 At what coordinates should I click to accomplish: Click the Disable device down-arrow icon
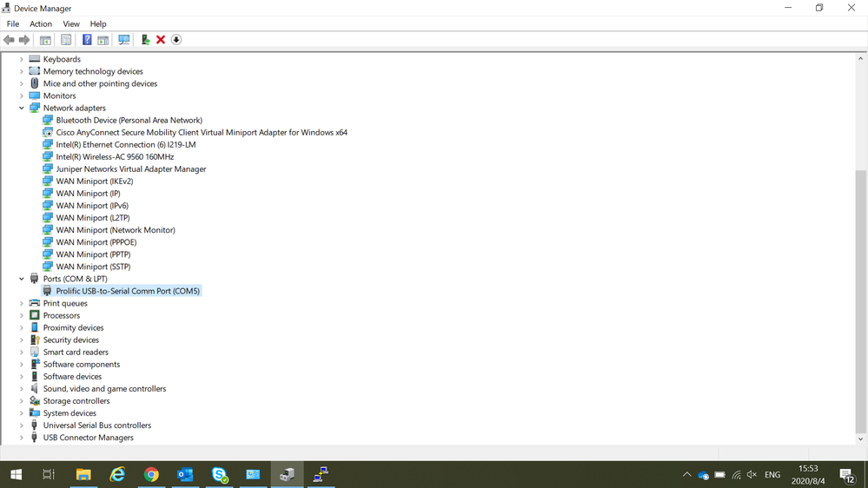pyautogui.click(x=176, y=40)
